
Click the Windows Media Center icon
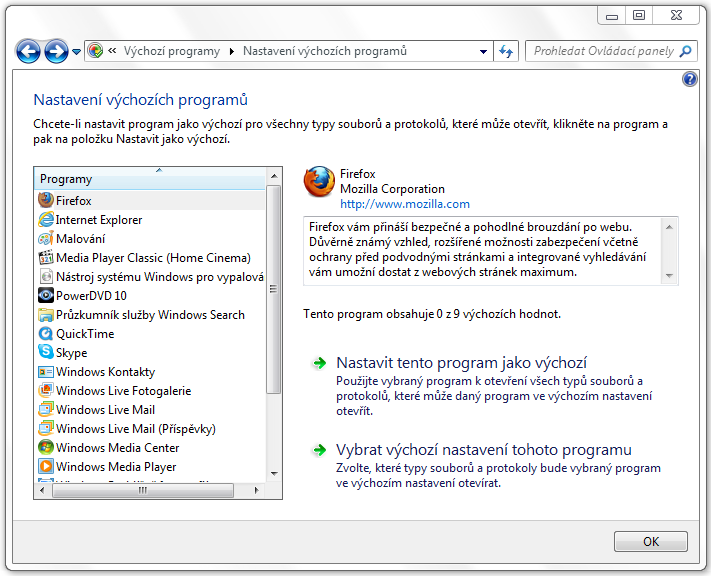pos(46,448)
